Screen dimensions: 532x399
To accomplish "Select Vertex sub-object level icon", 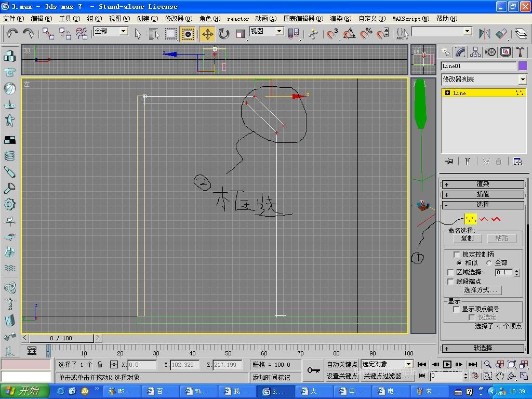I will pos(471,219).
